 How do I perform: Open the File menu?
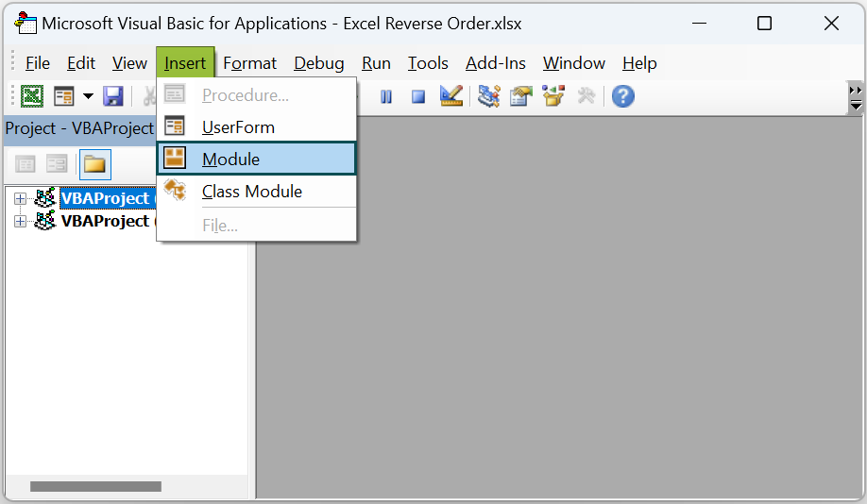[x=38, y=63]
